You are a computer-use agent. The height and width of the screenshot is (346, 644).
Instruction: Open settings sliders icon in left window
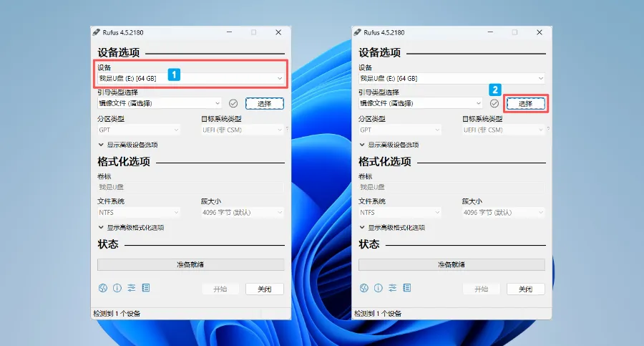[132, 288]
